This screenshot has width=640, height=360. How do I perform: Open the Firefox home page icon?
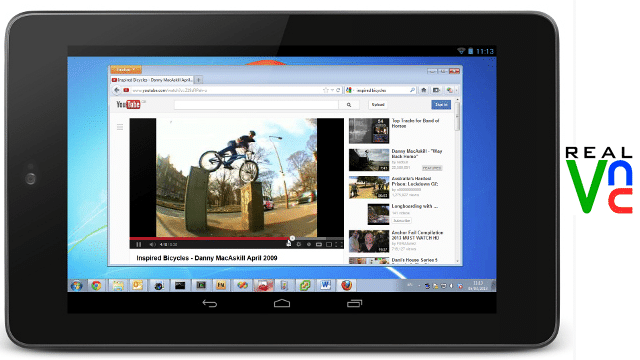click(x=424, y=90)
